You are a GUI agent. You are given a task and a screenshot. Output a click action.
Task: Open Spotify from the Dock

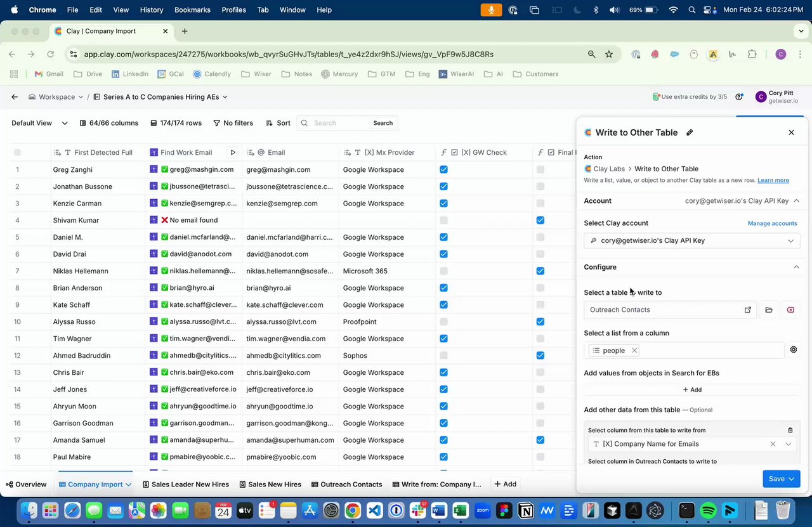(709, 510)
